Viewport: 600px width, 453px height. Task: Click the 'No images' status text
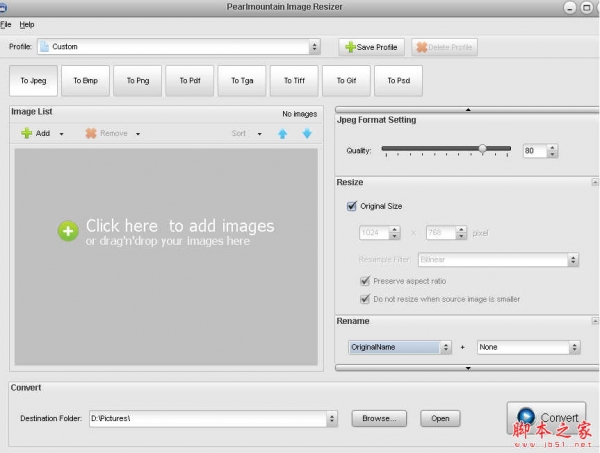[300, 114]
